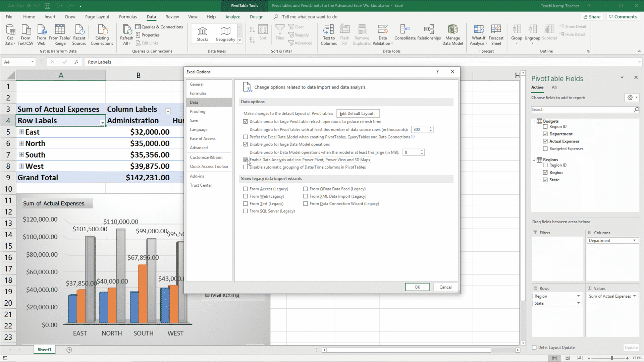
Task: Toggle disable undo for large PivotTable refresh
Action: click(246, 122)
